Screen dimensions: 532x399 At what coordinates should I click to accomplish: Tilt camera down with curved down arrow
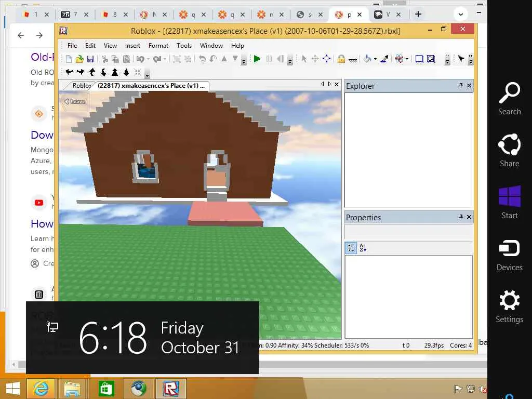tap(103, 72)
